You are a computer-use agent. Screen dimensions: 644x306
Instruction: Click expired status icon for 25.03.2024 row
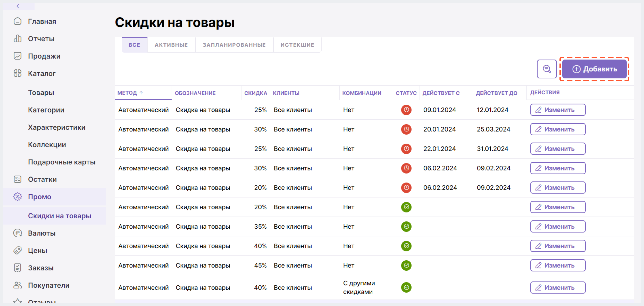click(406, 129)
